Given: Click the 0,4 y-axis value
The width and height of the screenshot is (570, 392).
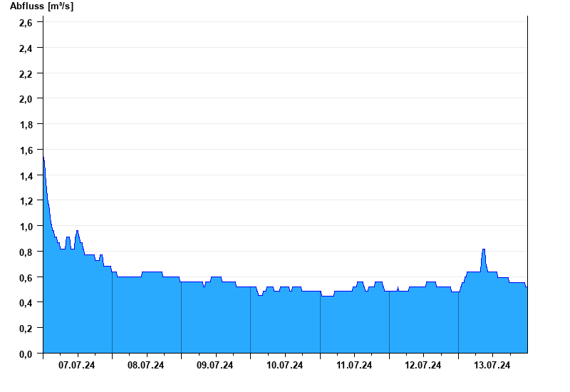Looking at the screenshot, I should coord(26,303).
